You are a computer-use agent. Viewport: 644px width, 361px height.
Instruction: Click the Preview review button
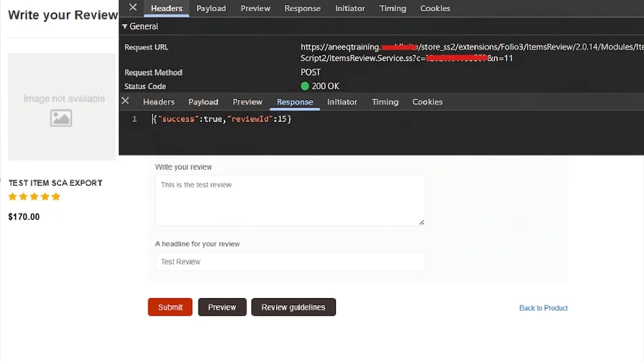point(222,307)
